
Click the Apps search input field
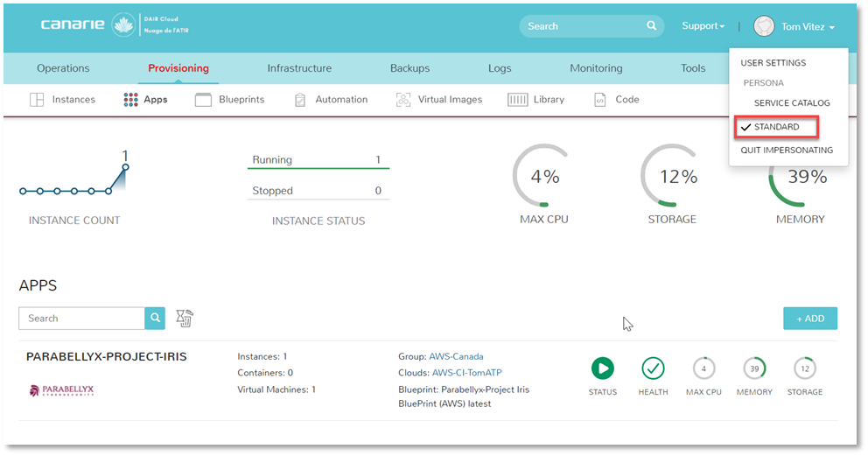click(x=81, y=319)
